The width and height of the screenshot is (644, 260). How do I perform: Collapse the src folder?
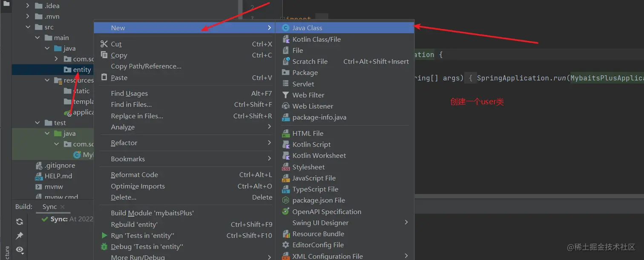point(28,27)
